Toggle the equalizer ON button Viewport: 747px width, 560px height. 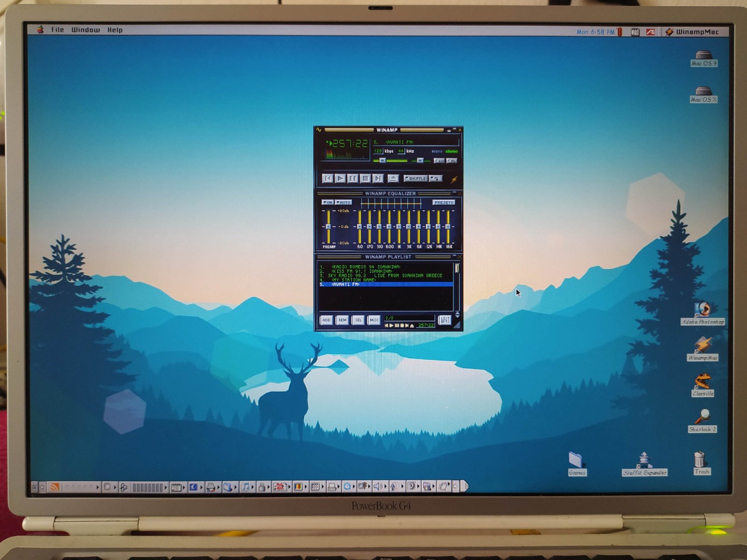[x=327, y=203]
